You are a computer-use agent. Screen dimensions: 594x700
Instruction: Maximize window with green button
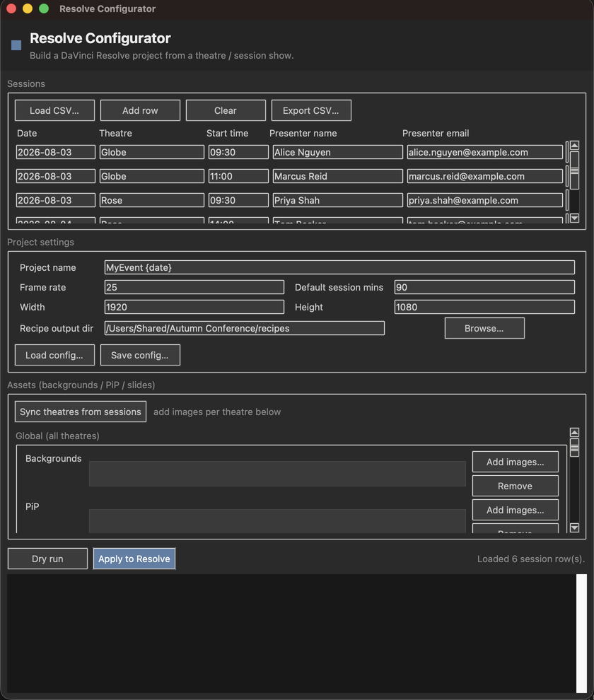tap(44, 8)
